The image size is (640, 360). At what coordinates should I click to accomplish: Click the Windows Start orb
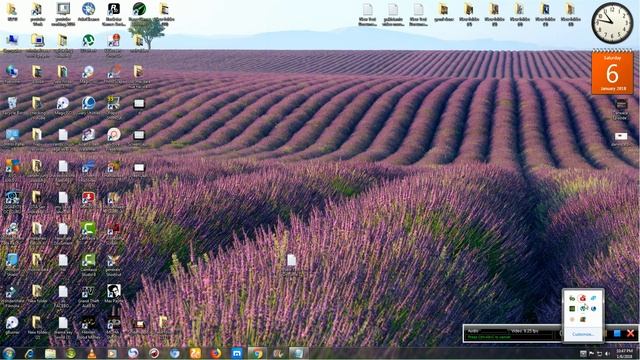9,353
